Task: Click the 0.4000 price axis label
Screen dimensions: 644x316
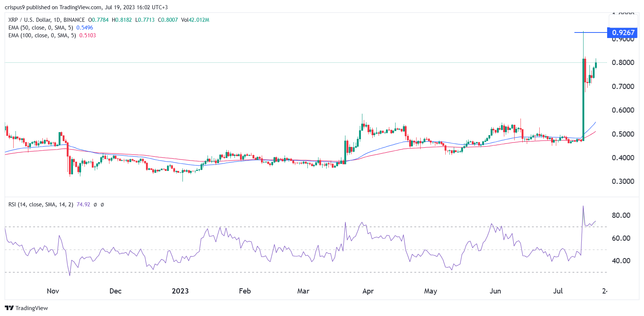Action: pyautogui.click(x=623, y=158)
